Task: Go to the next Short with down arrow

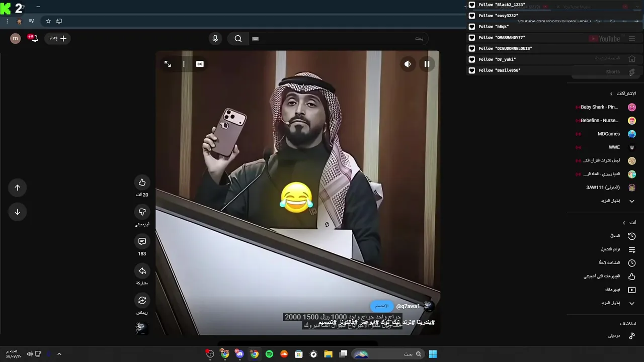Action: pyautogui.click(x=17, y=212)
